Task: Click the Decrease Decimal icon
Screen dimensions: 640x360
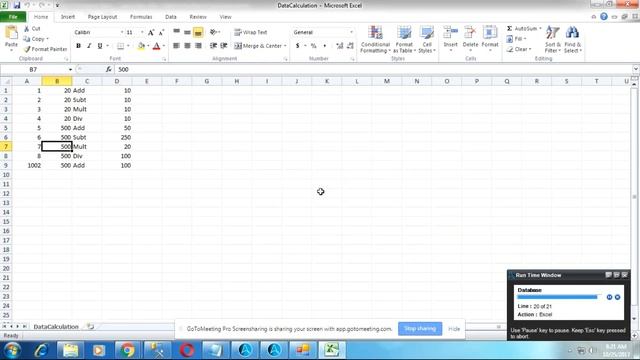Action: (x=350, y=46)
